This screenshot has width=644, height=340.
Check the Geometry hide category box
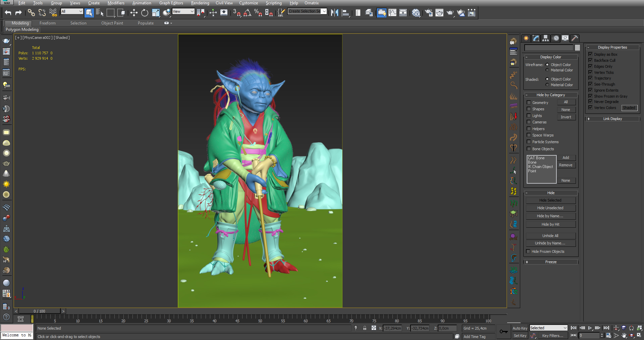529,103
